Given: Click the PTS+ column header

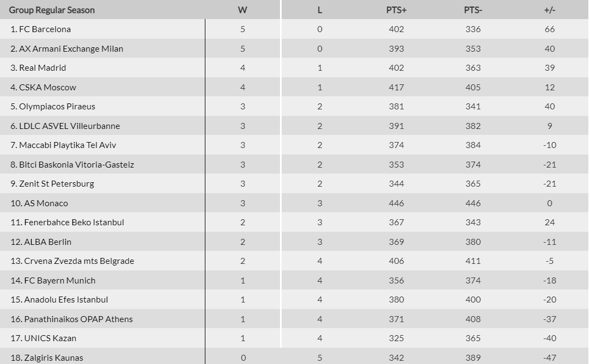Looking at the screenshot, I should 396,10.
